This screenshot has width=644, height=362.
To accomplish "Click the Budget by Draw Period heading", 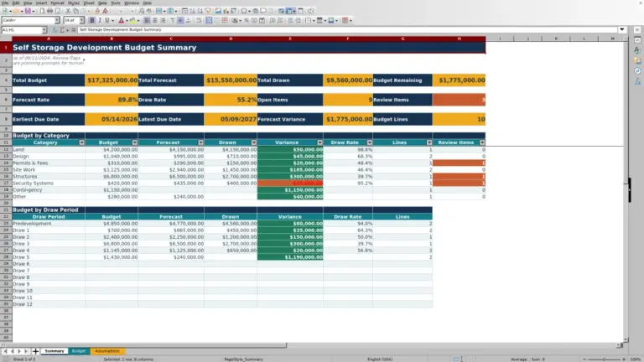I will point(45,209).
